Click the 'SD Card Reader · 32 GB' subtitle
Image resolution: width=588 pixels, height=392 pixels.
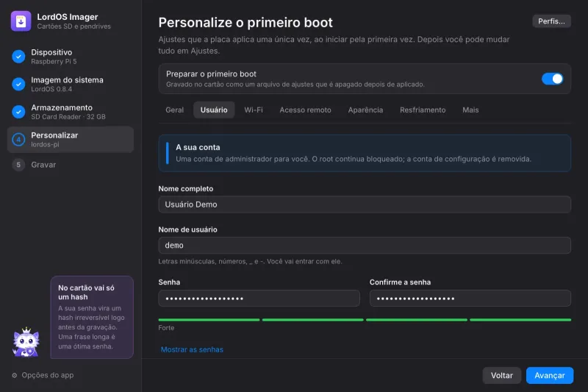point(68,117)
